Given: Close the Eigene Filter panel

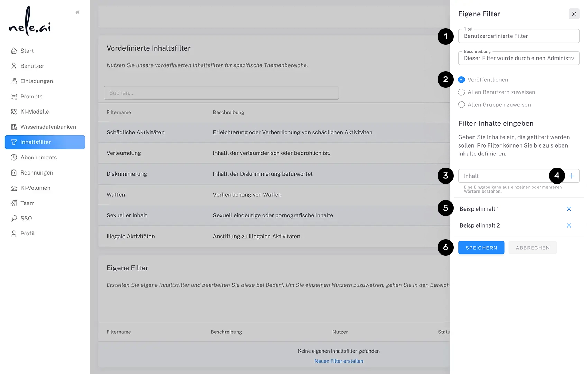Looking at the screenshot, I should pyautogui.click(x=574, y=14).
